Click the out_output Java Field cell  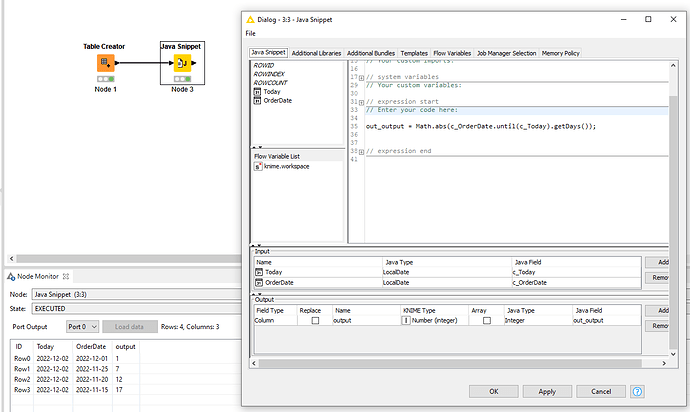606,320
